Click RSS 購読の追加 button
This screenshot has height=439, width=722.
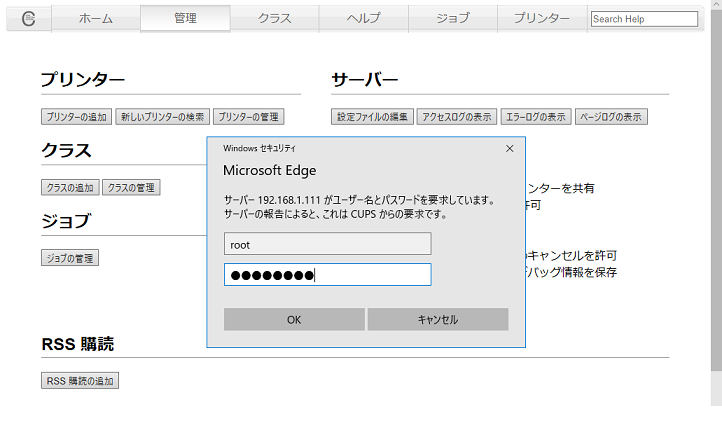click(80, 380)
